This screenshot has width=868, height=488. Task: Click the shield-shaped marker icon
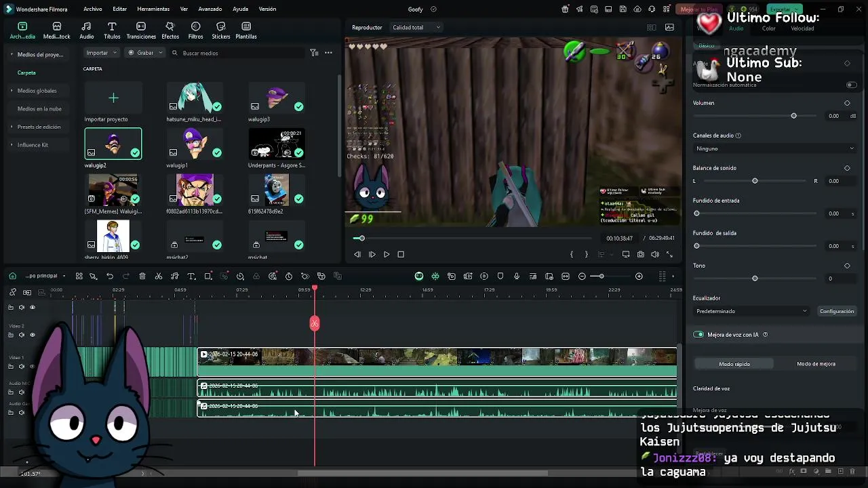pyautogui.click(x=500, y=276)
